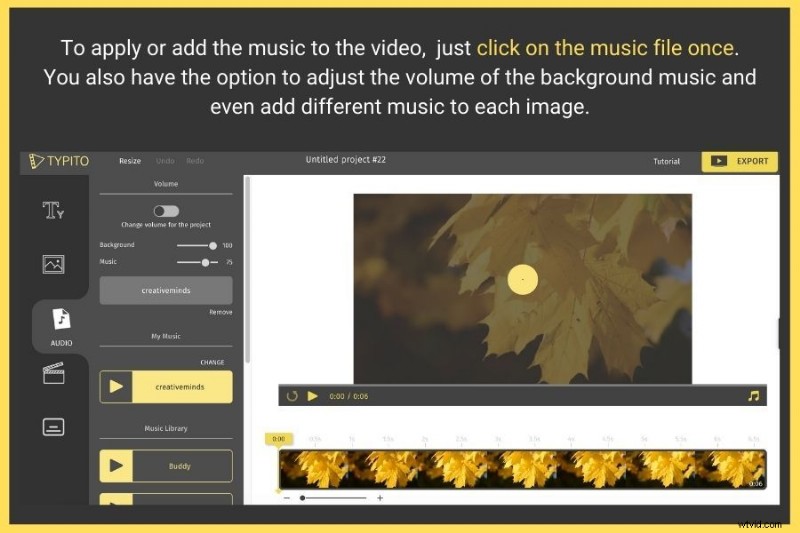
Task: Toggle Change volume for the project
Action: click(x=166, y=211)
